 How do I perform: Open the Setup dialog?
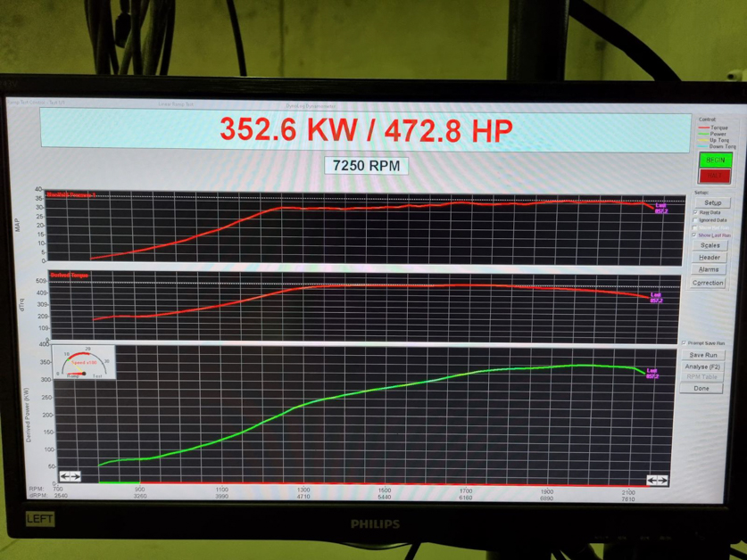tap(712, 202)
